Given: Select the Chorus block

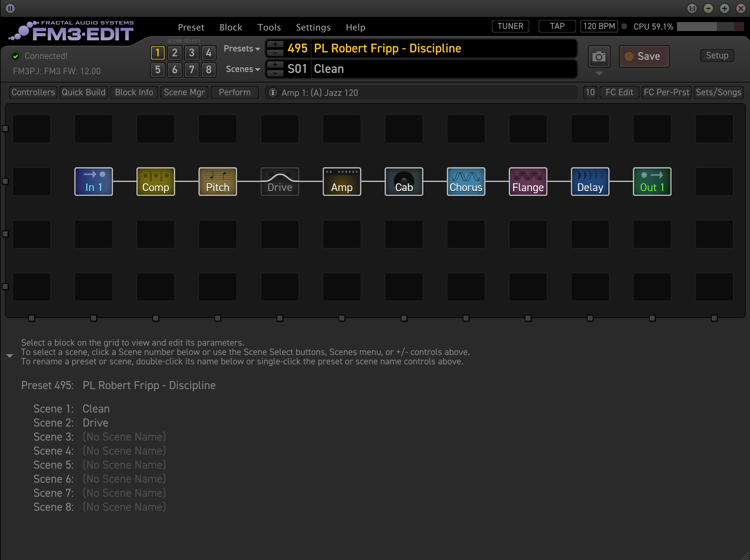Looking at the screenshot, I should coord(466,181).
